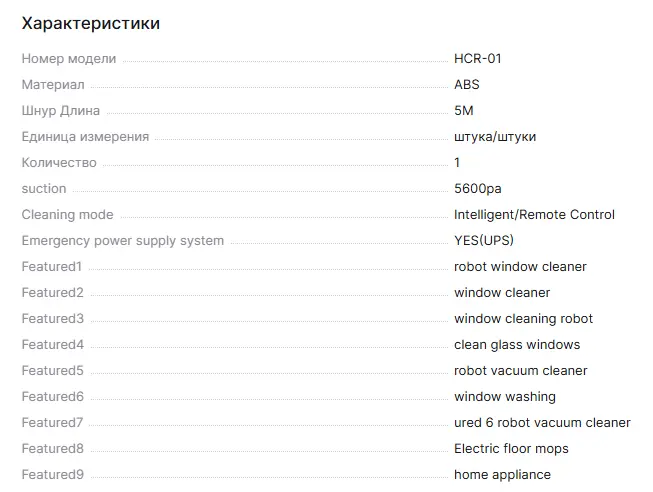Select the YES(UPS) value

point(484,241)
